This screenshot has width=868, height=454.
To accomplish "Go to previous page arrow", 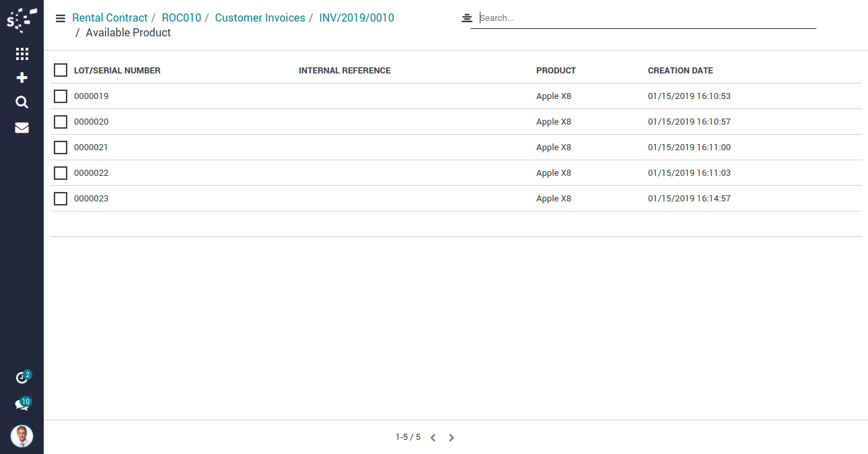I will coord(433,438).
